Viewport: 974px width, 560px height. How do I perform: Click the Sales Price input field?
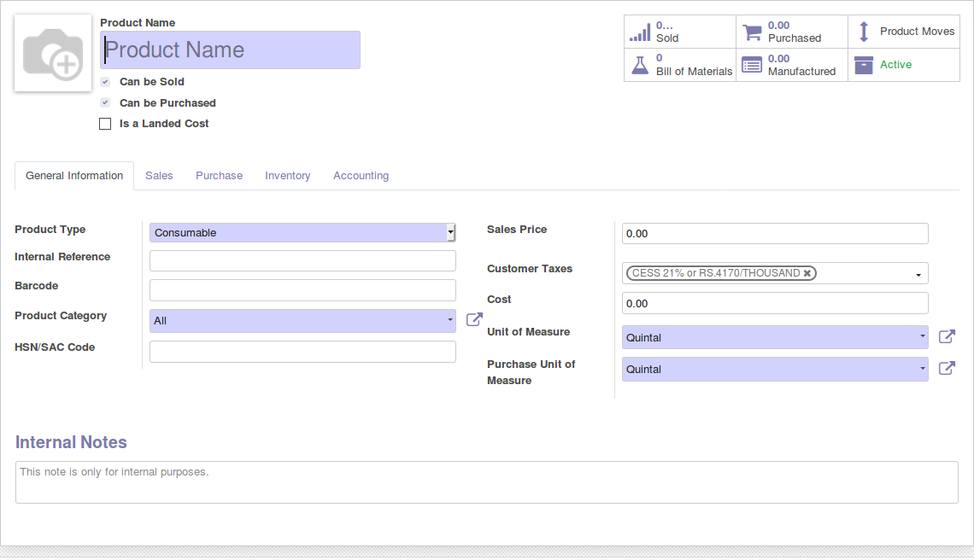(x=774, y=234)
